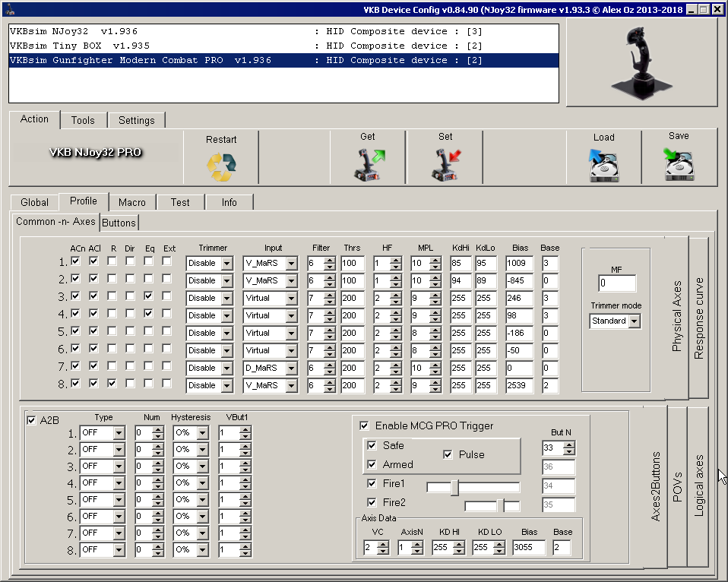Open the Input dropdown for axis 2

pyautogui.click(x=291, y=281)
